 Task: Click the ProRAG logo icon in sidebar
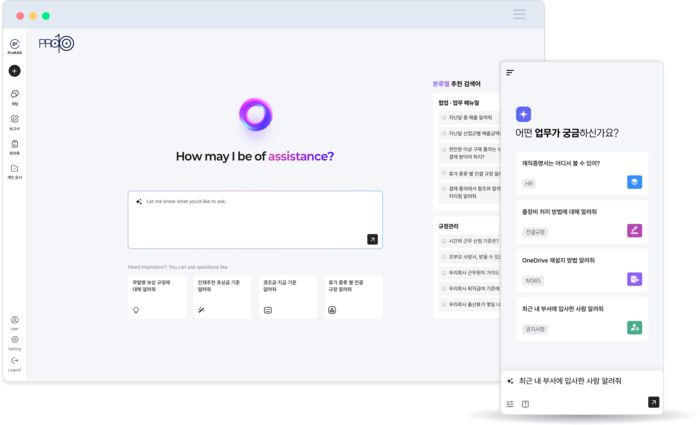click(x=14, y=44)
